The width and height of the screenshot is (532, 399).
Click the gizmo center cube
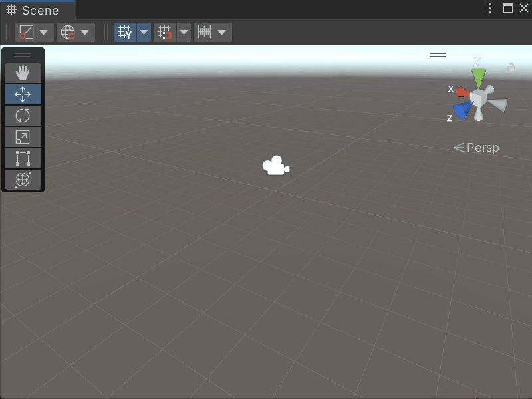478,98
